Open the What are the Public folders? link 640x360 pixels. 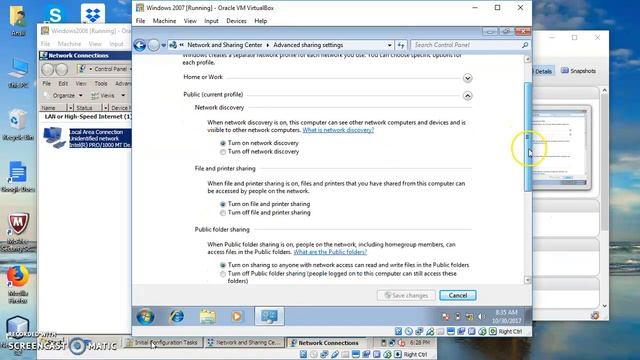click(x=330, y=252)
